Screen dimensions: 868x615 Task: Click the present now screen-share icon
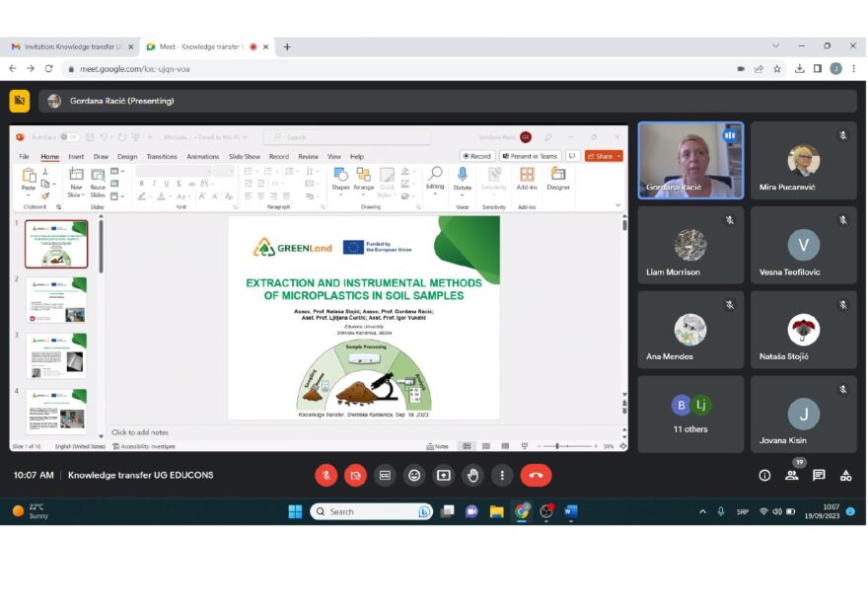444,476
